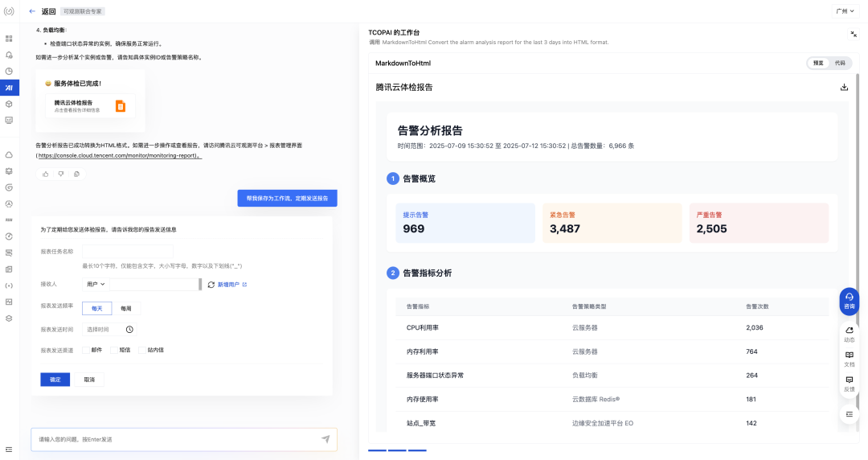The height and width of the screenshot is (460, 868).
Task: Click the 紧急告警 3,487 card
Action: 612,223
